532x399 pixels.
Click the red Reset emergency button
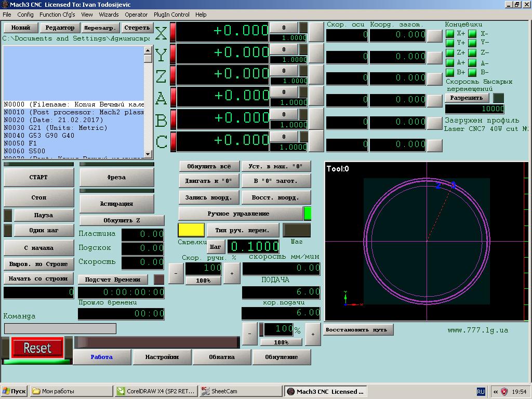(x=37, y=348)
